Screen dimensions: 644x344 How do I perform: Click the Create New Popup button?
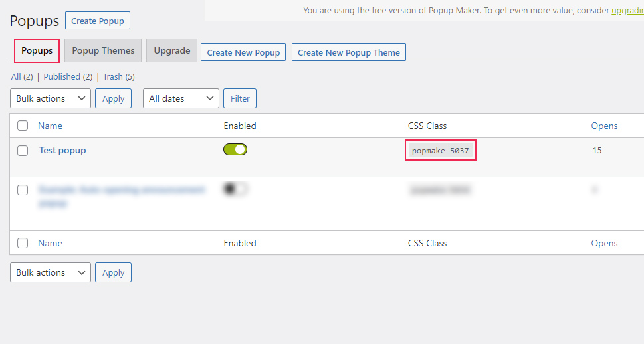[x=243, y=52]
